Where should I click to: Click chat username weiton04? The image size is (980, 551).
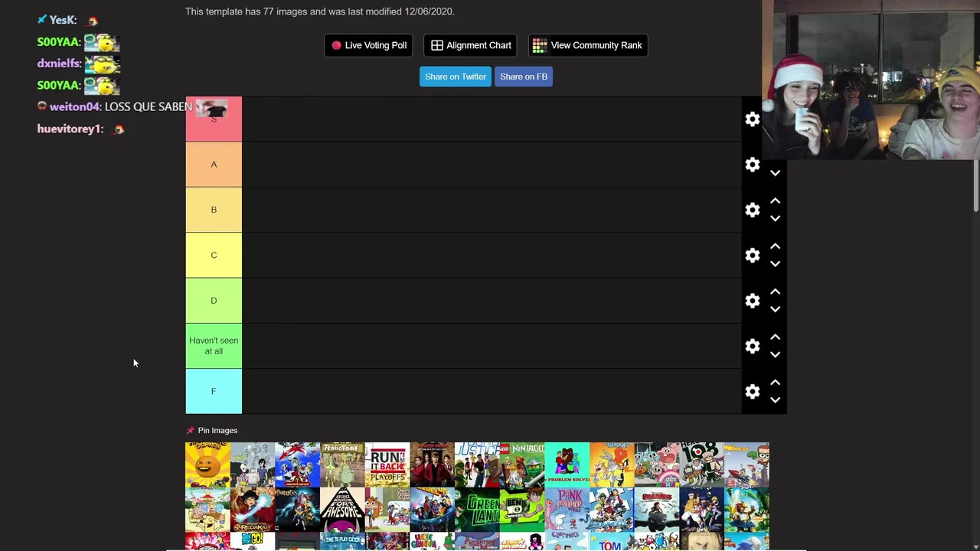(74, 106)
